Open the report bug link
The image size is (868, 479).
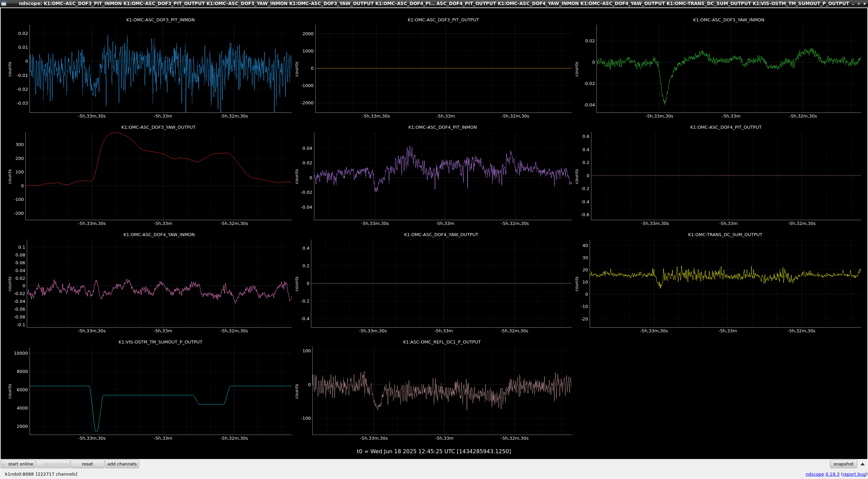[x=854, y=474]
